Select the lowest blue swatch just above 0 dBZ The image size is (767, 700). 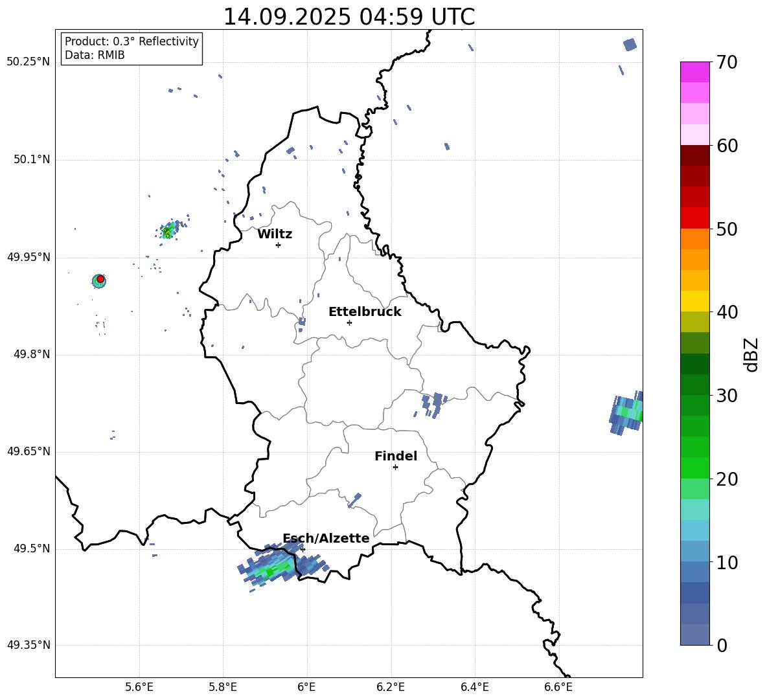point(695,635)
